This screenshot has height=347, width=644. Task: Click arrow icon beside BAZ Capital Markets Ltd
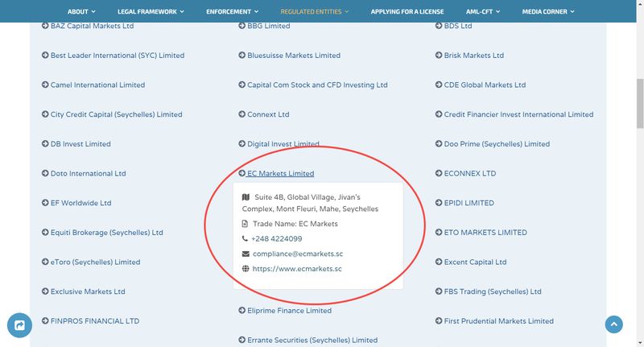click(x=45, y=26)
